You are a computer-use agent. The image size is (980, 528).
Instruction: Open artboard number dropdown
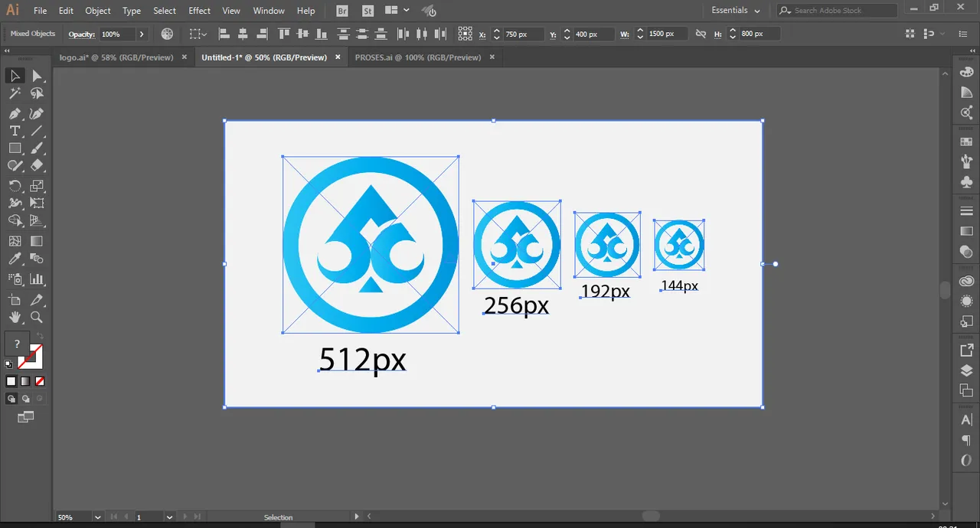tap(169, 517)
